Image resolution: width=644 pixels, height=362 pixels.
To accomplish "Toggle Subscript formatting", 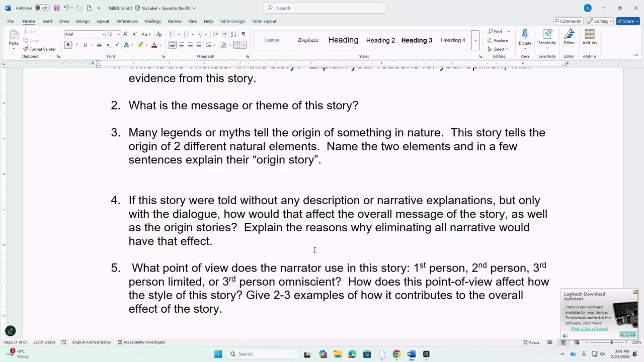I will pyautogui.click(x=108, y=45).
